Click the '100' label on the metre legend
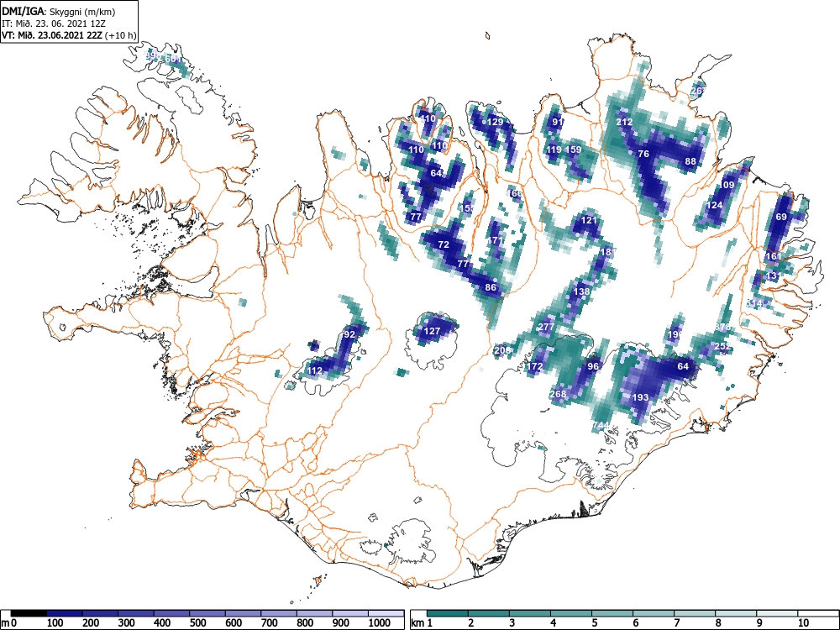 click(x=55, y=623)
